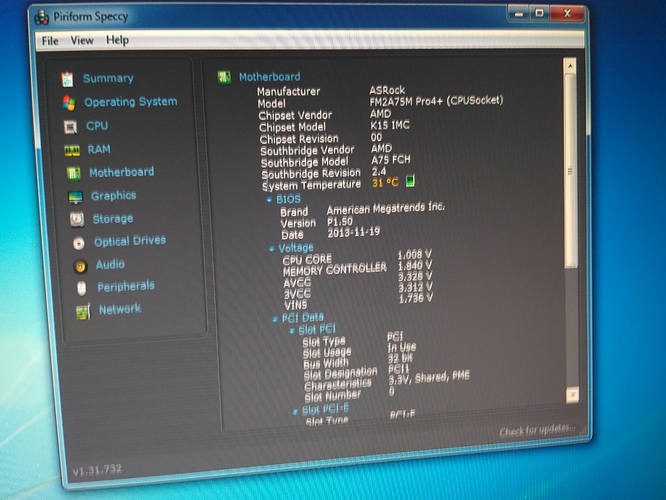Open the Optical Drives section

pyautogui.click(x=130, y=241)
